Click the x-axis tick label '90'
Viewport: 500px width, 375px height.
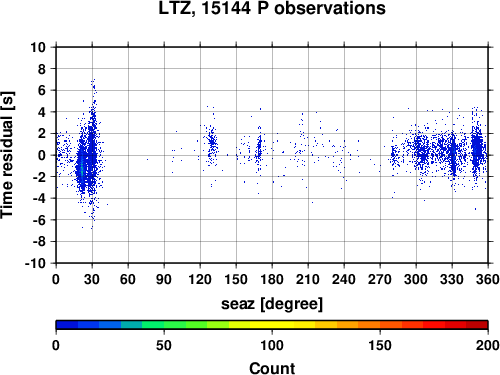(164, 279)
